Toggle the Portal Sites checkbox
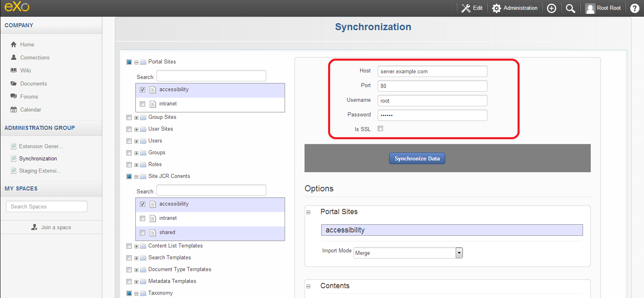 (x=129, y=62)
